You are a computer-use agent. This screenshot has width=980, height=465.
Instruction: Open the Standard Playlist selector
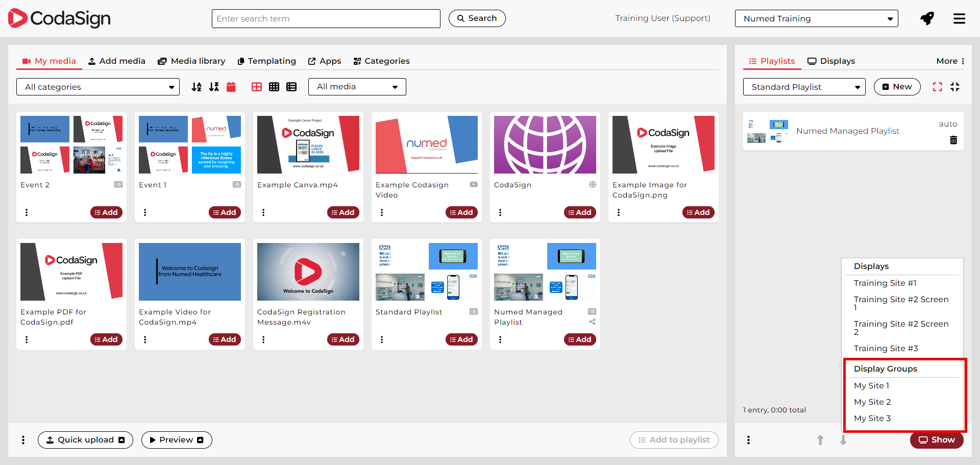(x=804, y=87)
